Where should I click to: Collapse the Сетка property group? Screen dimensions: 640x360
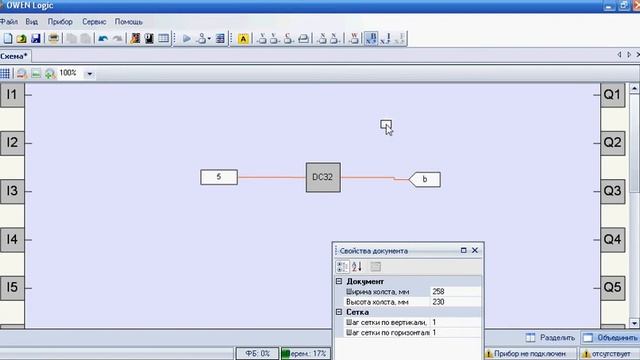(x=339, y=312)
